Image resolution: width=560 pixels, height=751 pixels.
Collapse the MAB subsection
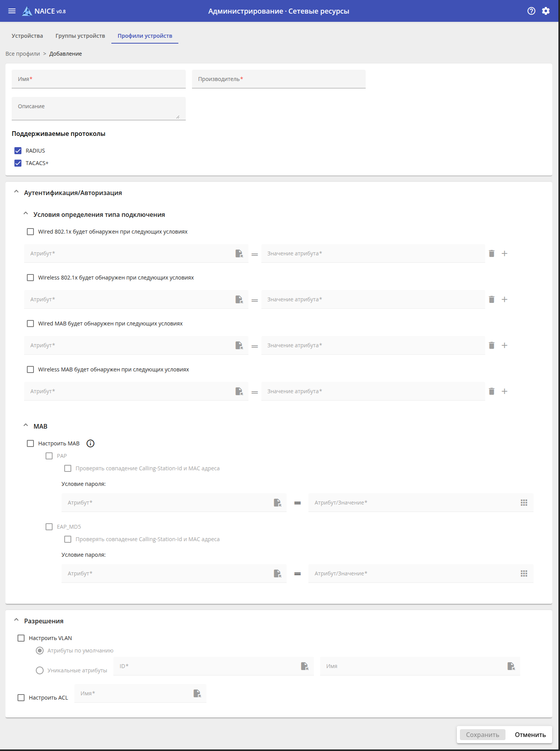pyautogui.click(x=26, y=426)
